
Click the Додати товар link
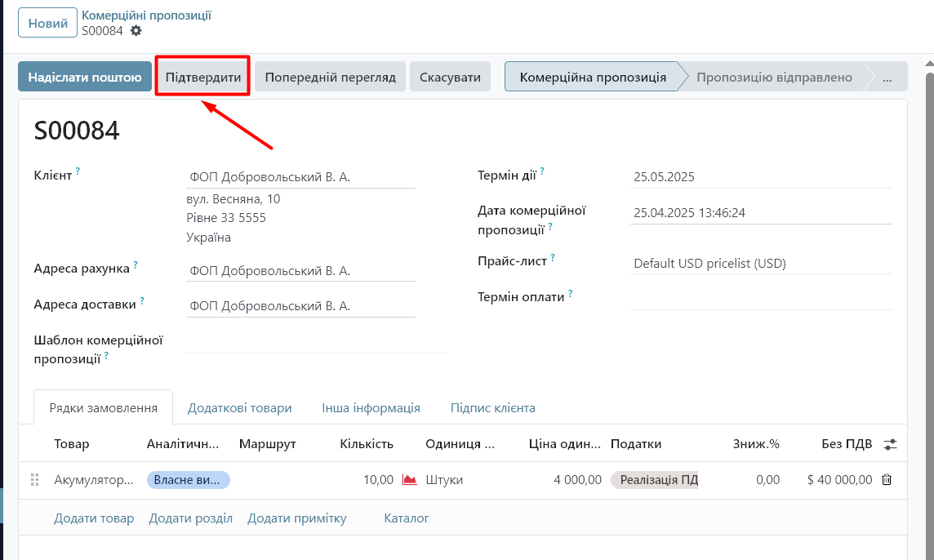(x=94, y=518)
